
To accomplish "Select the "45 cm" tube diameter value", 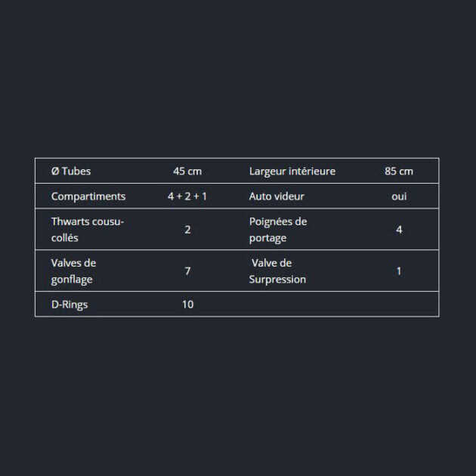I will pos(187,172).
